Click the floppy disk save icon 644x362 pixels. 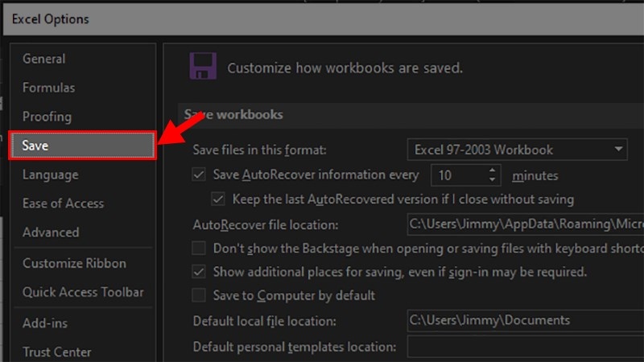click(x=201, y=66)
